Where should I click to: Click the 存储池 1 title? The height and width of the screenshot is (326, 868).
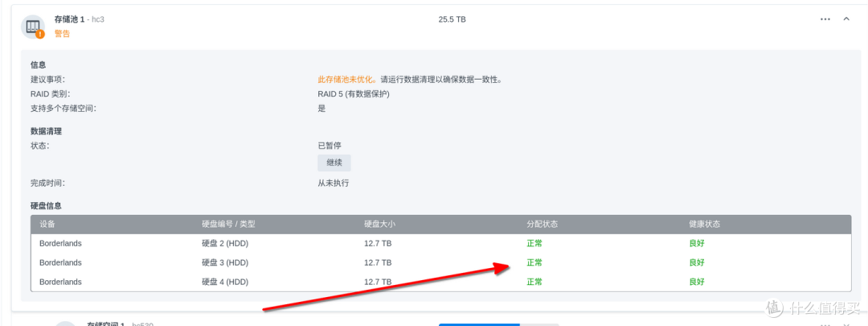tap(69, 19)
